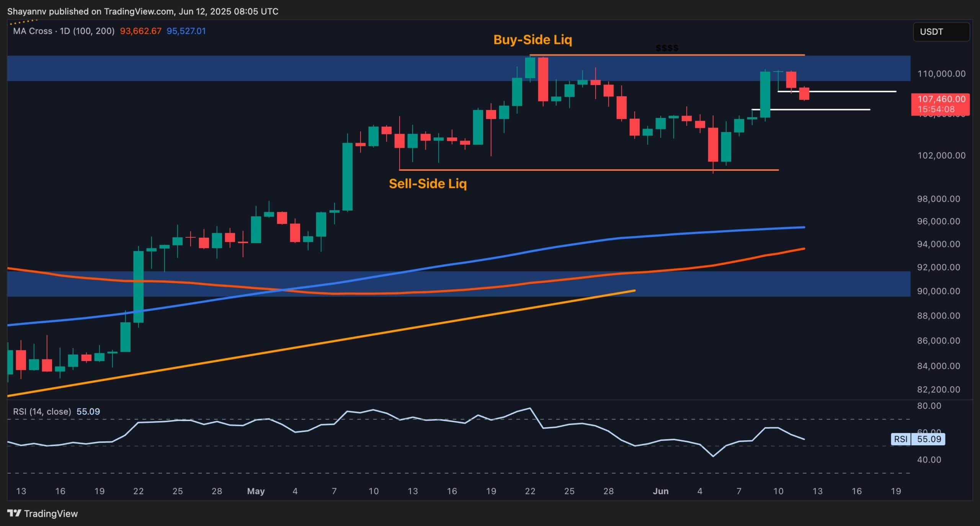Click the Jun label on the time axis
The width and height of the screenshot is (980, 526).
662,491
